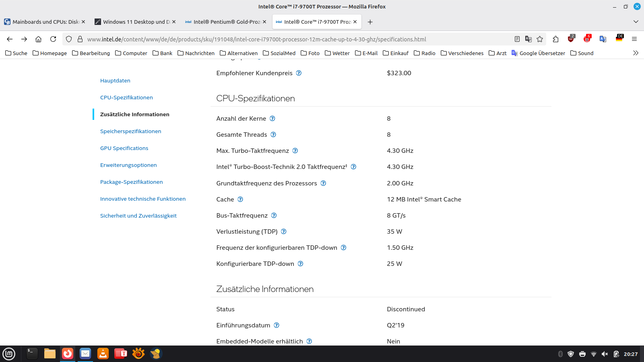Image resolution: width=644 pixels, height=362 pixels.
Task: Show help for Embedded-Modelle erhältlich
Action: click(309, 341)
